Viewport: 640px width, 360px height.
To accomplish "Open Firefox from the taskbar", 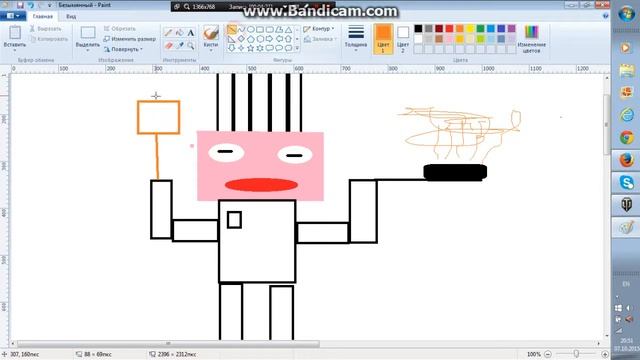I will [x=626, y=160].
